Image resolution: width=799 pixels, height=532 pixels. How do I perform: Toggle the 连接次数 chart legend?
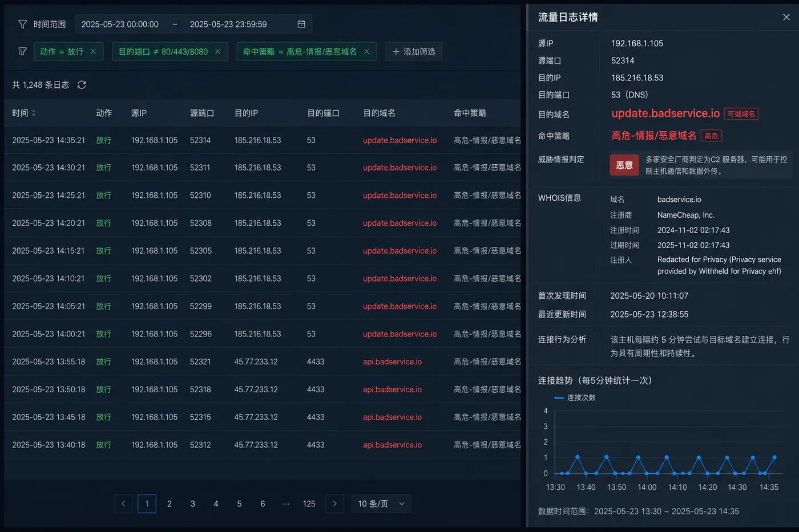[575, 397]
